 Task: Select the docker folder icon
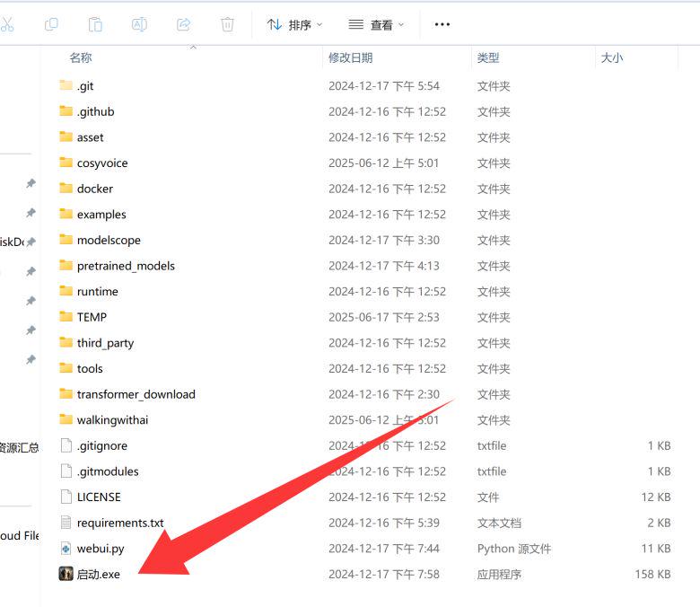pyautogui.click(x=66, y=188)
